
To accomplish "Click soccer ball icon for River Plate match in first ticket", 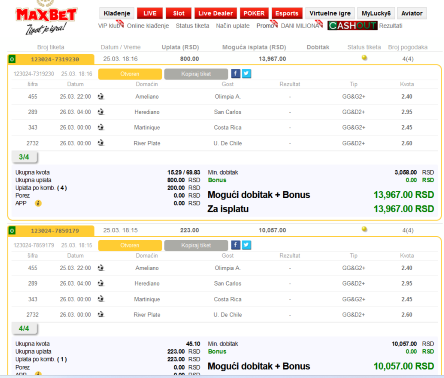I will pyautogui.click(x=101, y=143).
